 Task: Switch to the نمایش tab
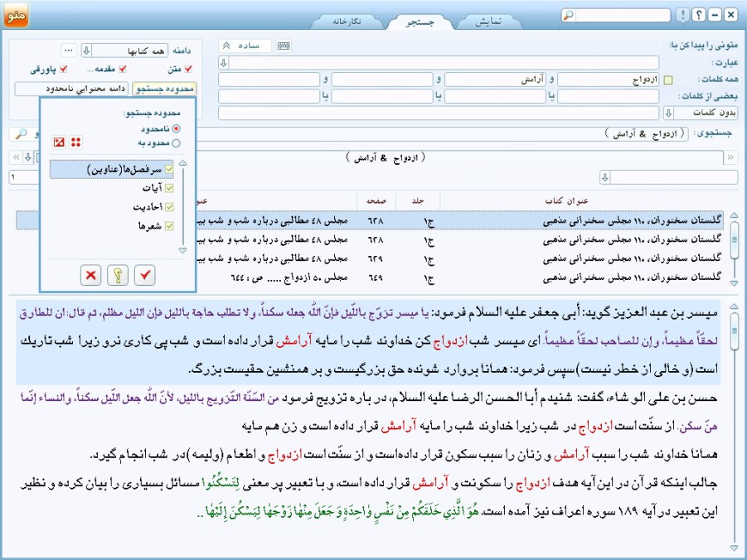pos(487,22)
